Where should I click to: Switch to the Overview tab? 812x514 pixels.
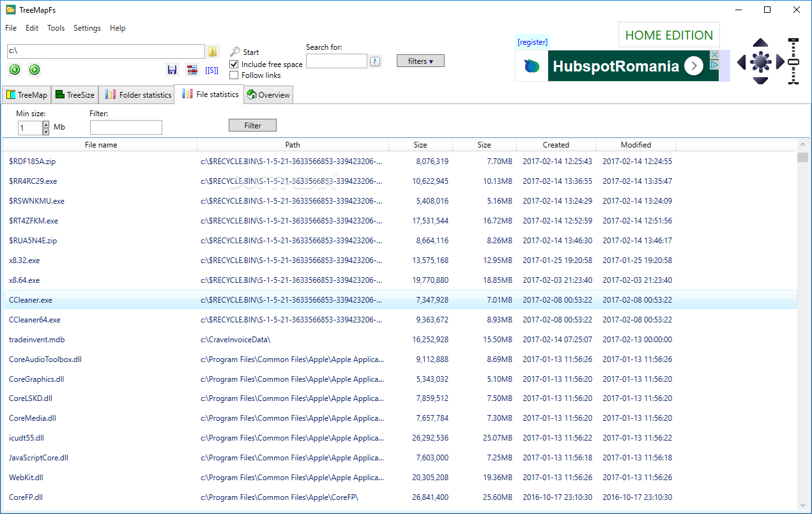point(268,94)
